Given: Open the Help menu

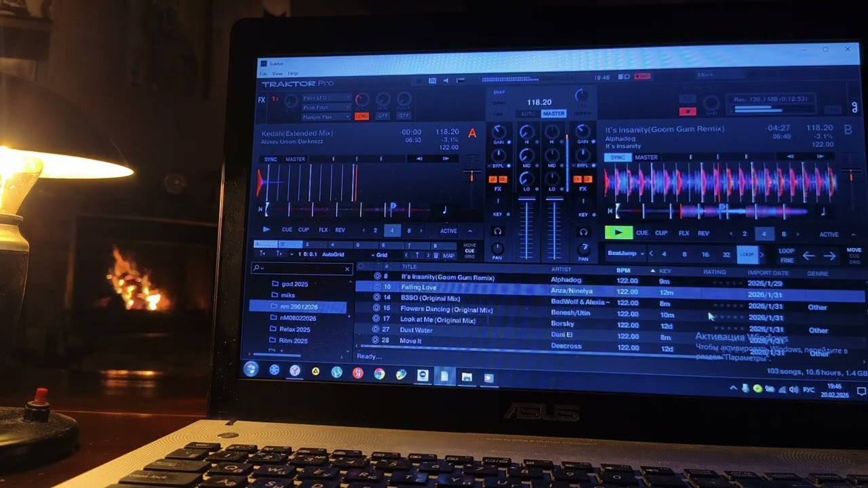Looking at the screenshot, I should (293, 73).
